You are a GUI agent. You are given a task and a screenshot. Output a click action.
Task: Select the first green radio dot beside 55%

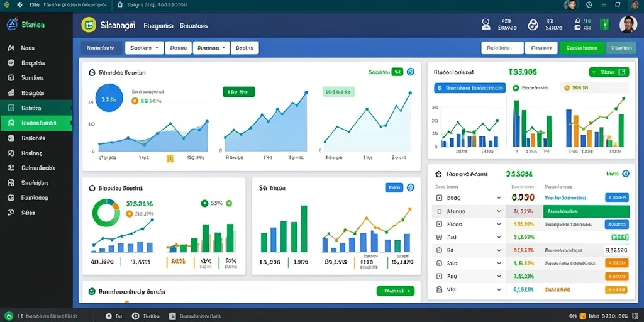click(x=204, y=203)
